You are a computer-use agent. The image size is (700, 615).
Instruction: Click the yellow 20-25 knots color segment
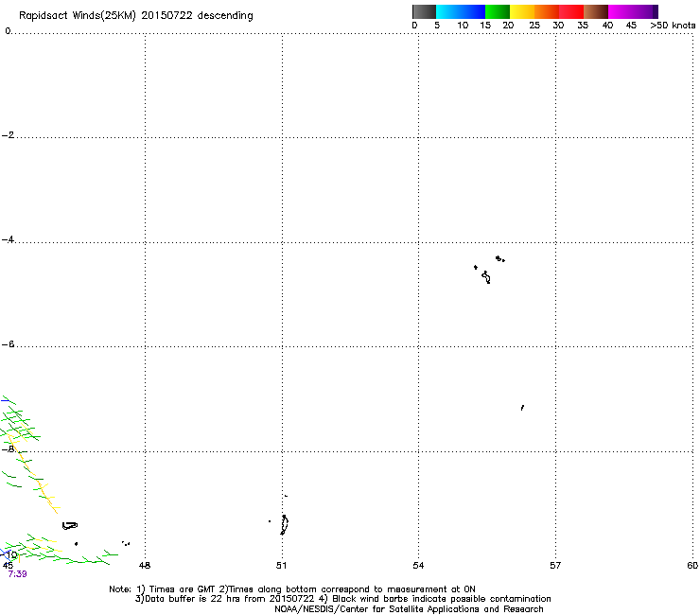(x=522, y=11)
